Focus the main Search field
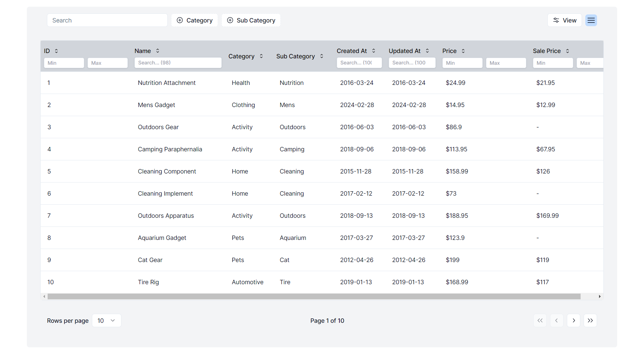644x354 pixels. [x=107, y=20]
